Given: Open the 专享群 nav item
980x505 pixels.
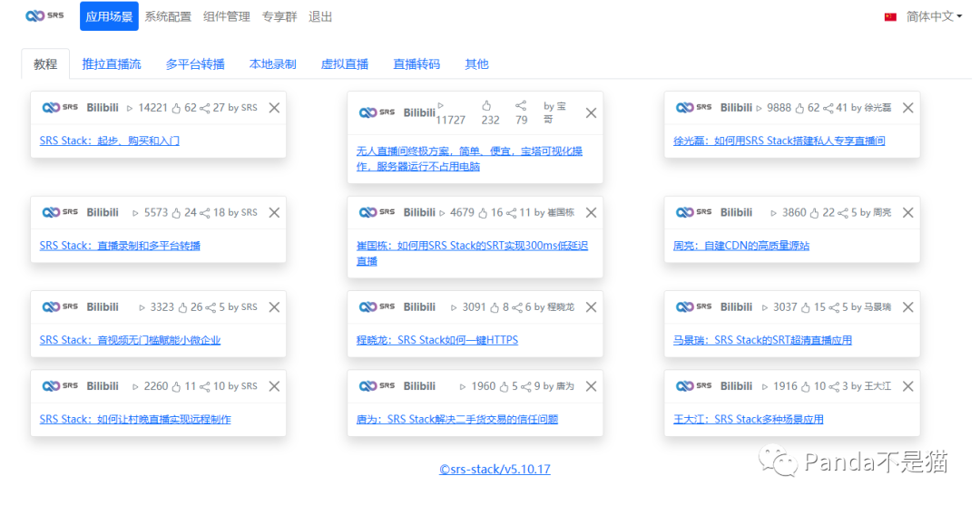Looking at the screenshot, I should coord(279,17).
